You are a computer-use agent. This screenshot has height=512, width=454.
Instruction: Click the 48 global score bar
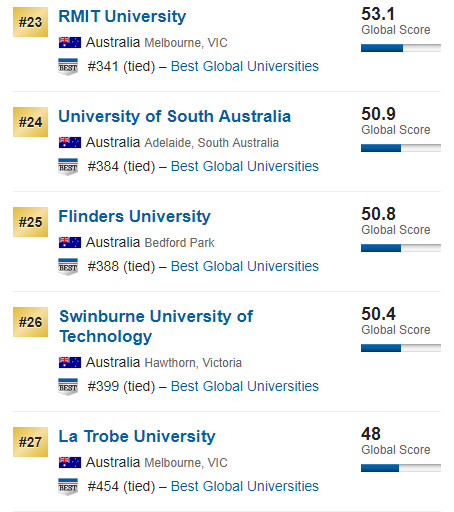tap(401, 468)
